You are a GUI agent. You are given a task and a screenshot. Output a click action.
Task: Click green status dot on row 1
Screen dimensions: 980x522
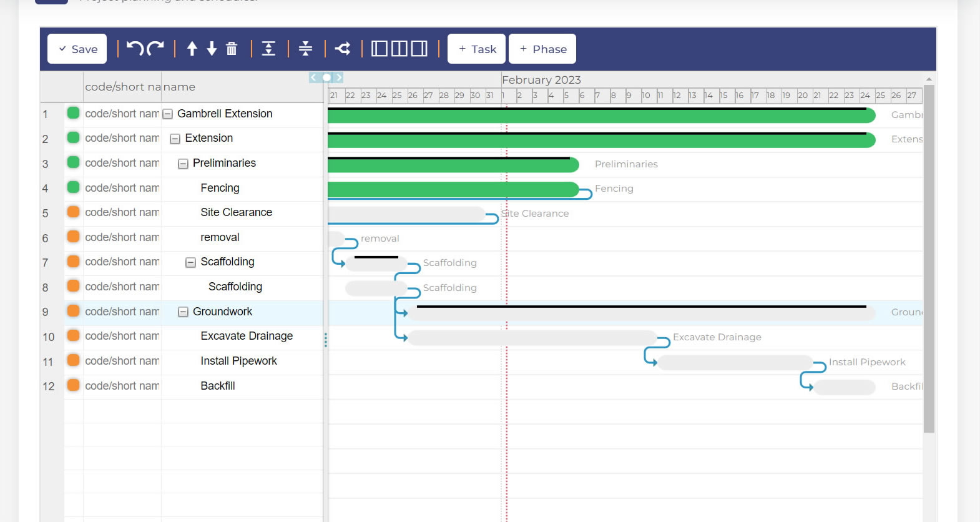point(73,113)
